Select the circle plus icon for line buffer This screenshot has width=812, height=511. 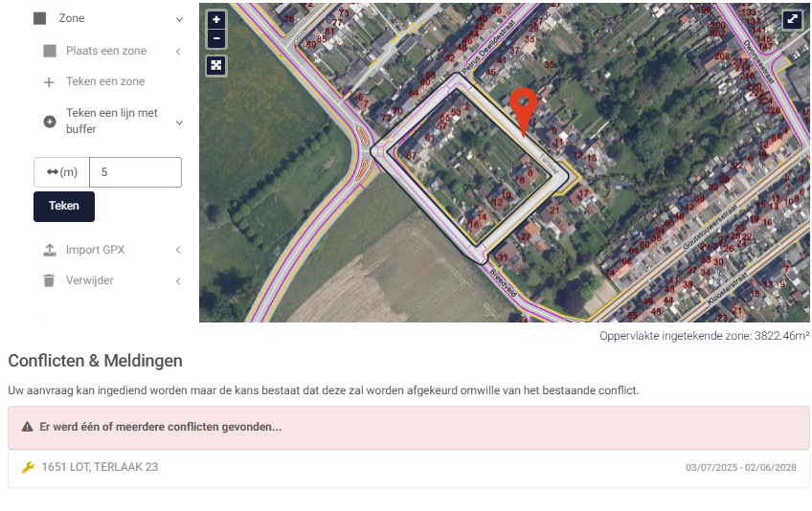(x=50, y=122)
